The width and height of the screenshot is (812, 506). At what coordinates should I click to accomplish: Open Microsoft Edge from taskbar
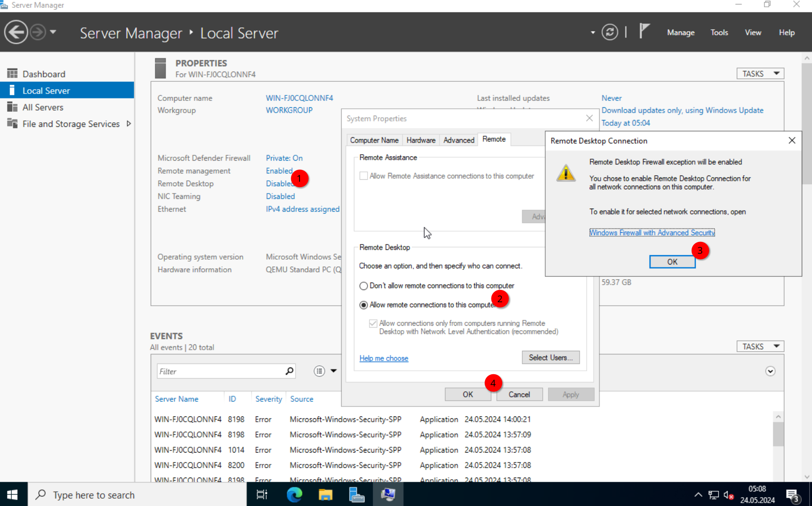tap(294, 495)
